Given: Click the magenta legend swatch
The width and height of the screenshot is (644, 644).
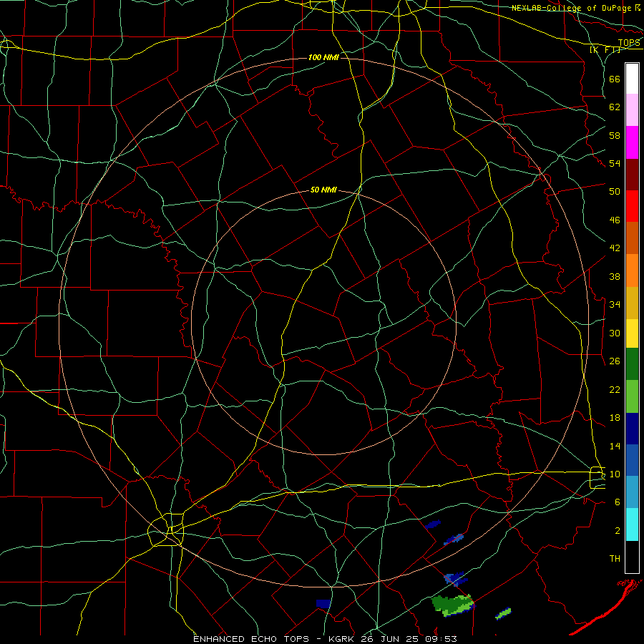Looking at the screenshot, I should (x=632, y=142).
